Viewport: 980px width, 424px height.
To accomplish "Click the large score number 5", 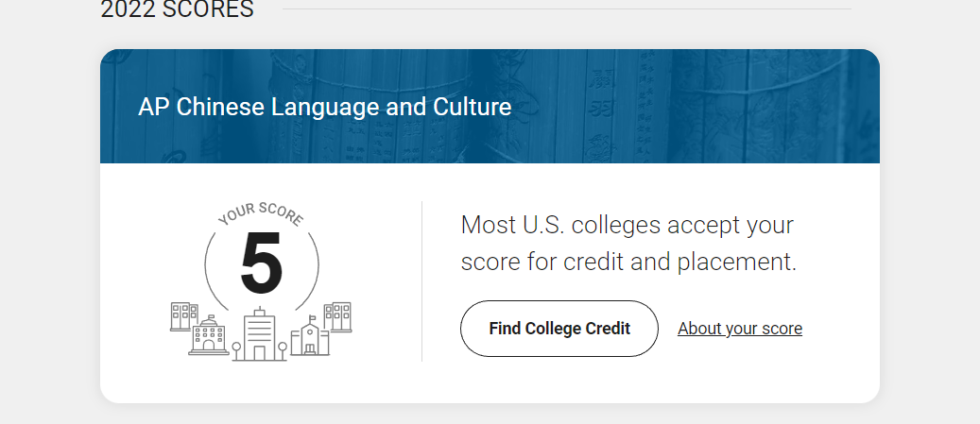I will [x=262, y=263].
